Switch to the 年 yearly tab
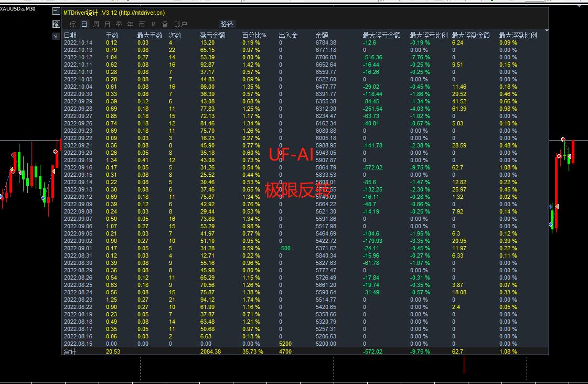The width and height of the screenshot is (588, 384). pos(130,24)
